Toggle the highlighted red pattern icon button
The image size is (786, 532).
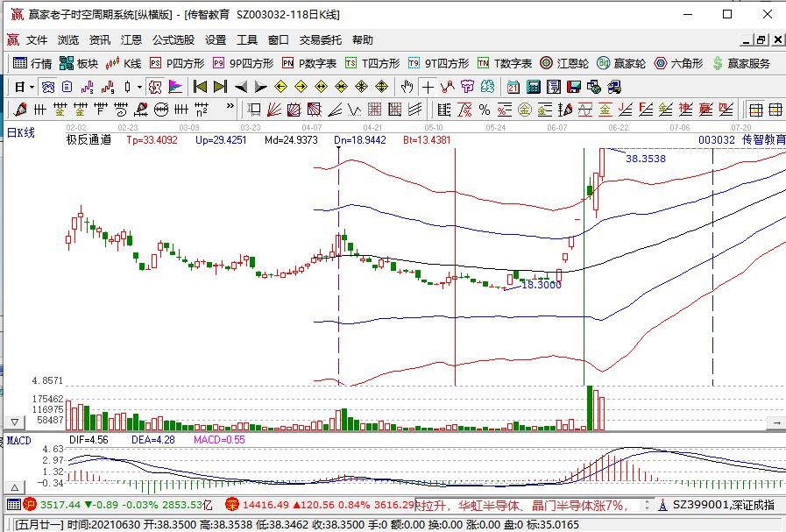(155, 88)
